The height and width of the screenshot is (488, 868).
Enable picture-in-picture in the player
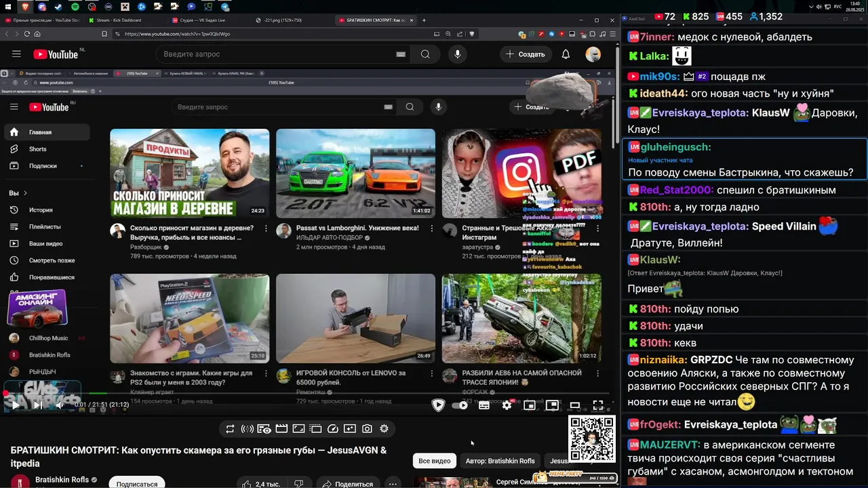point(553,405)
